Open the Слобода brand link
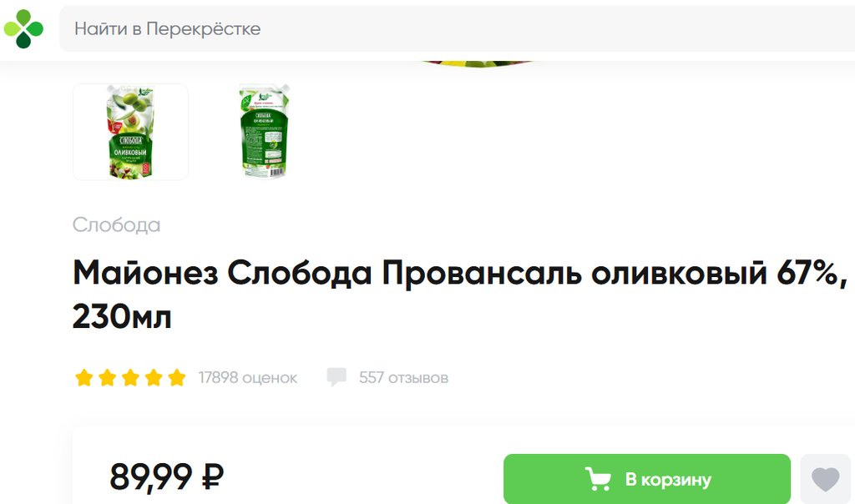Screen dimensions: 855x504 pyautogui.click(x=116, y=224)
